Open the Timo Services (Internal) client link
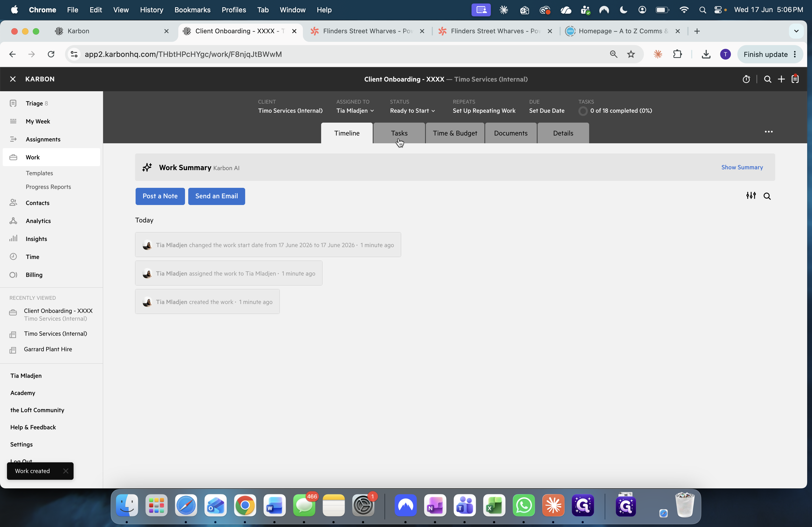812x527 pixels. point(290,111)
